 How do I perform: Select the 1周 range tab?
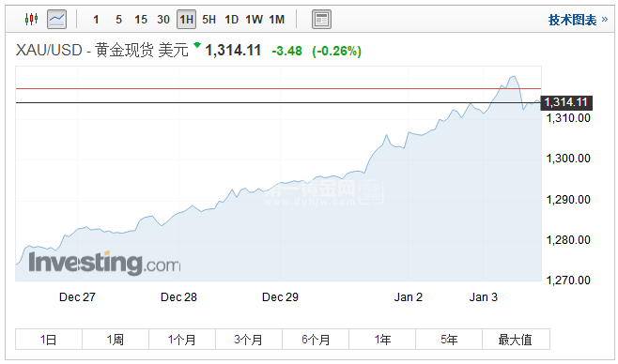coord(116,340)
